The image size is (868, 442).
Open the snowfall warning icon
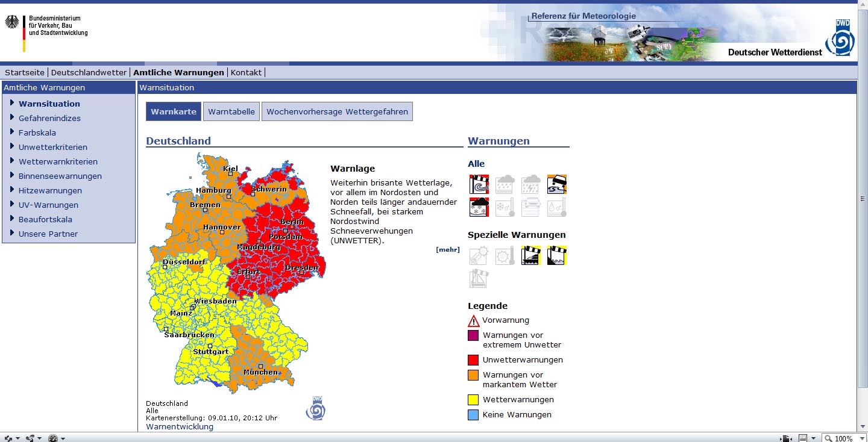pos(479,207)
